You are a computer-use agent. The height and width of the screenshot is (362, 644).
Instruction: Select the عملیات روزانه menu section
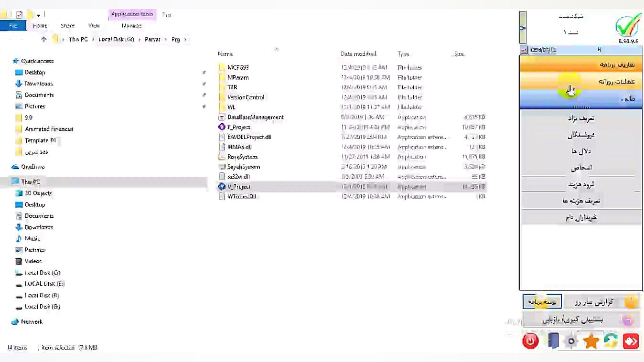(581, 82)
